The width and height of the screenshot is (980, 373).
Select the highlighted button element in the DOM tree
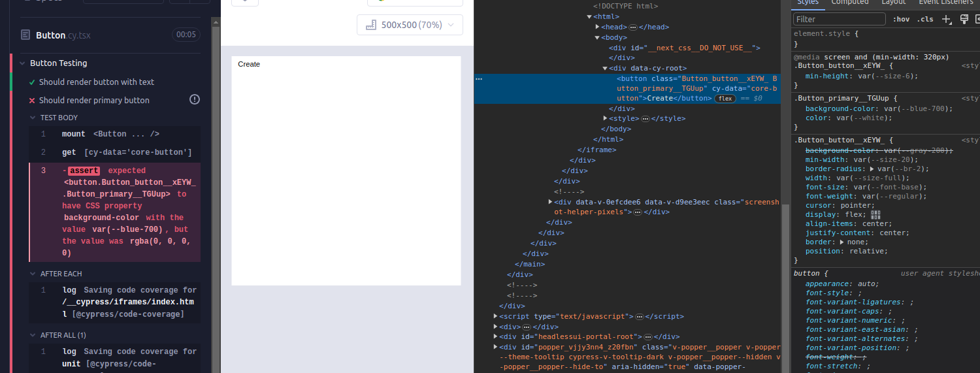[627, 88]
